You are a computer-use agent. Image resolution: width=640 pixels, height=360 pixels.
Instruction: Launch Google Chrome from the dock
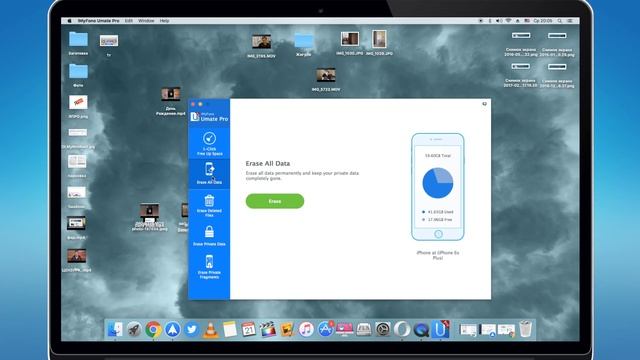coord(153,329)
